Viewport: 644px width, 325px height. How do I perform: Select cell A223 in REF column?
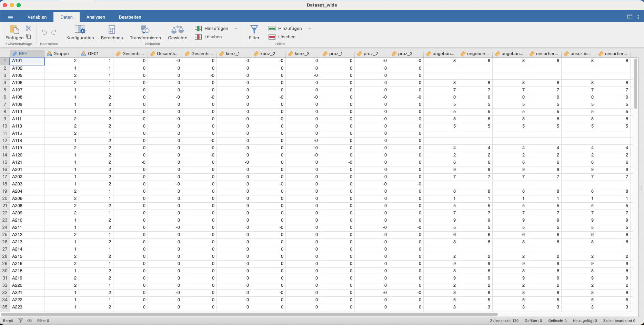(27, 307)
